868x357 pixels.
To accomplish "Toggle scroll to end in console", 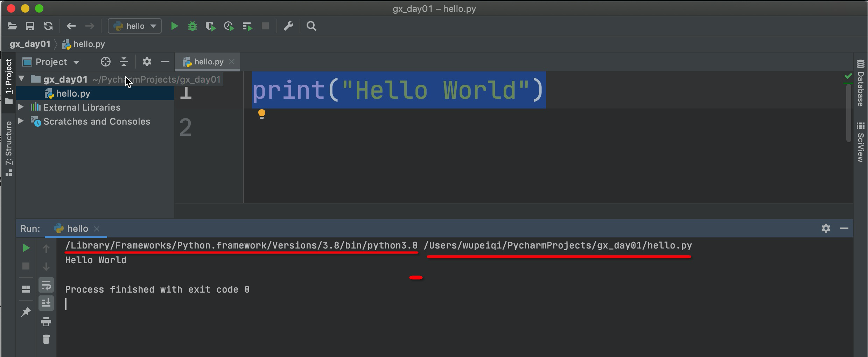I will (46, 303).
